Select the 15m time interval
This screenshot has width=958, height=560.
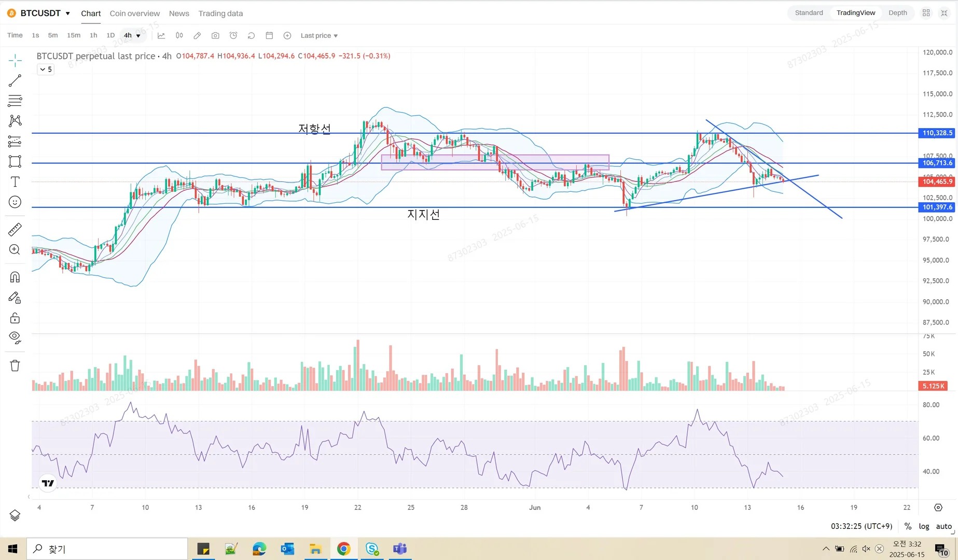click(x=74, y=35)
